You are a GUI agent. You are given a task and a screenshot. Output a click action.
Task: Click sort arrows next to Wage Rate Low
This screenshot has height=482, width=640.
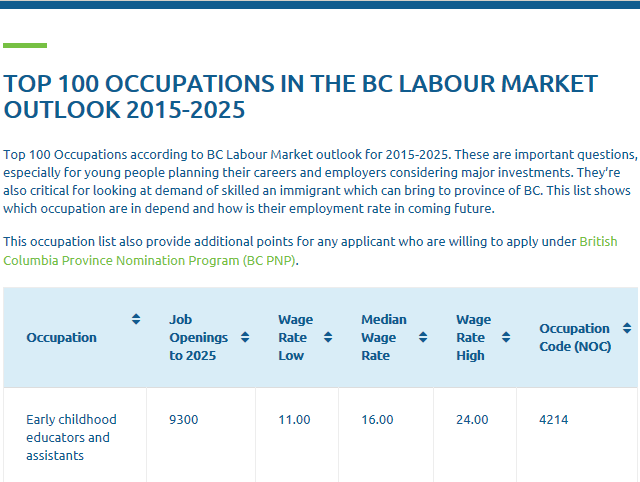pyautogui.click(x=328, y=337)
